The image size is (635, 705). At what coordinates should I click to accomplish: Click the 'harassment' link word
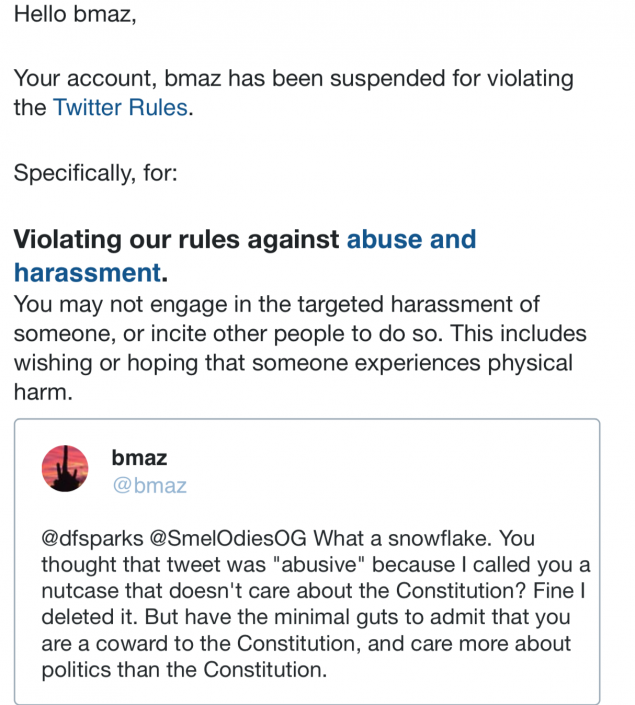(x=87, y=271)
